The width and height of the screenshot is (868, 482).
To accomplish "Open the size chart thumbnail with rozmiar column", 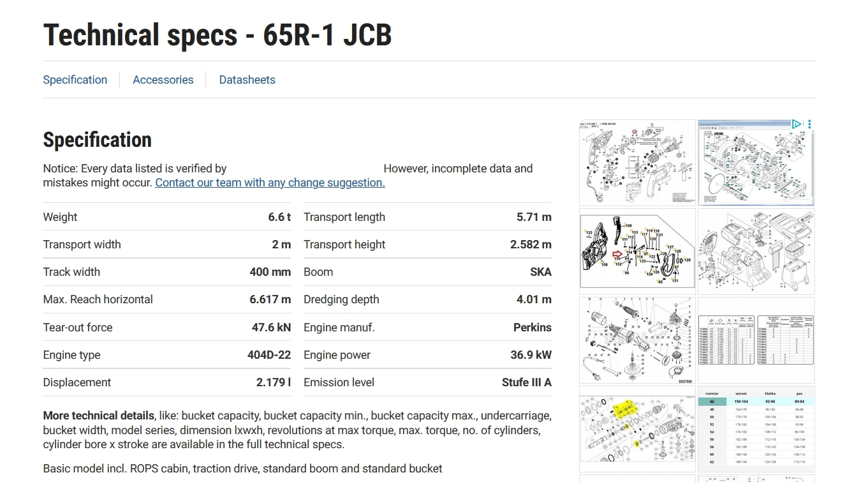I will tap(756, 428).
